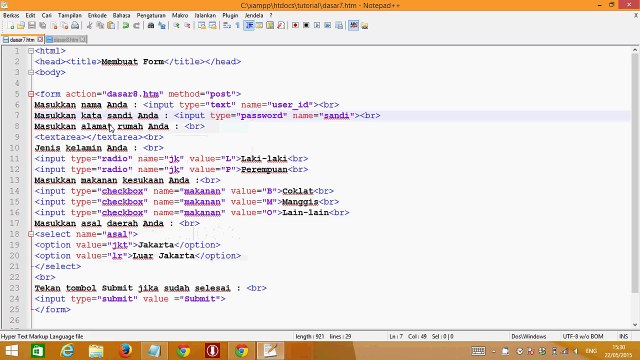The image size is (640, 360).
Task: Click the Save recorded macro icon
Action: tap(339, 25)
